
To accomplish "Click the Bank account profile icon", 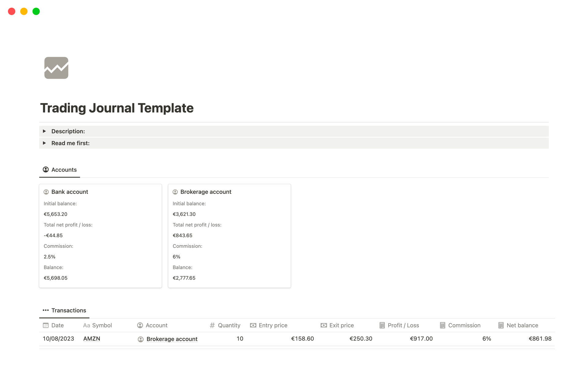I will (x=46, y=192).
